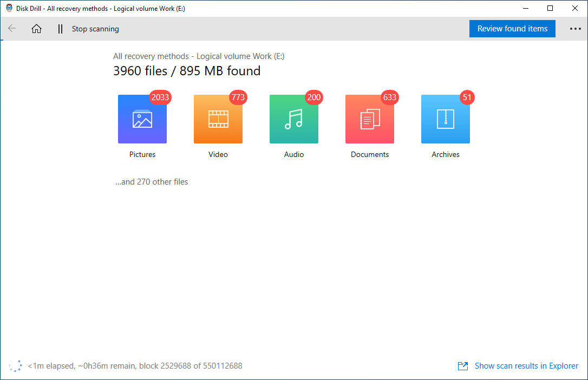Click Stop scanning label

[x=95, y=29]
